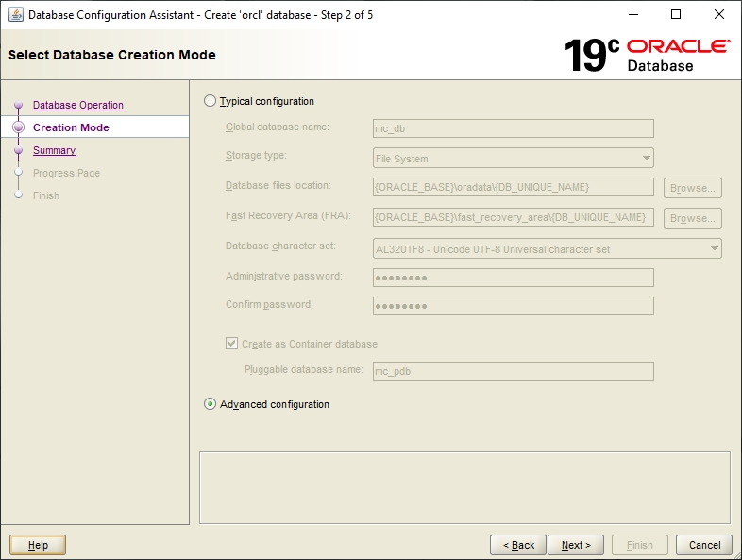Image resolution: width=742 pixels, height=560 pixels.
Task: Go to the Database Operation step
Action: [x=78, y=105]
